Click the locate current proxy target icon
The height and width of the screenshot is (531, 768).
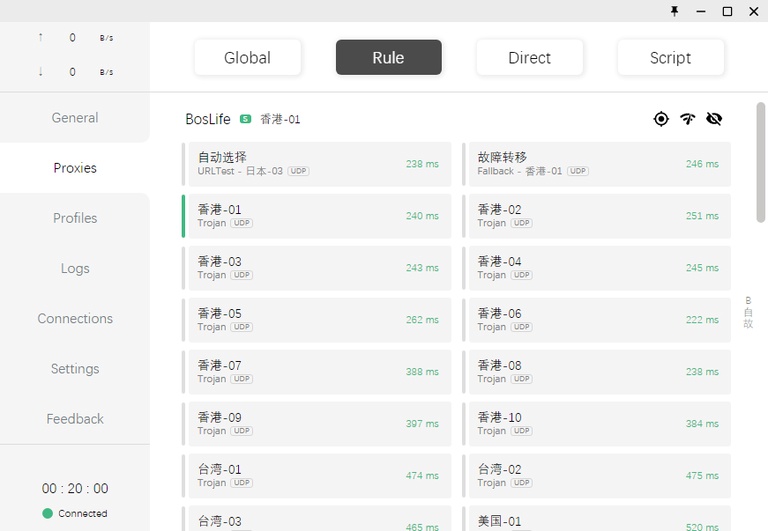[x=661, y=119]
